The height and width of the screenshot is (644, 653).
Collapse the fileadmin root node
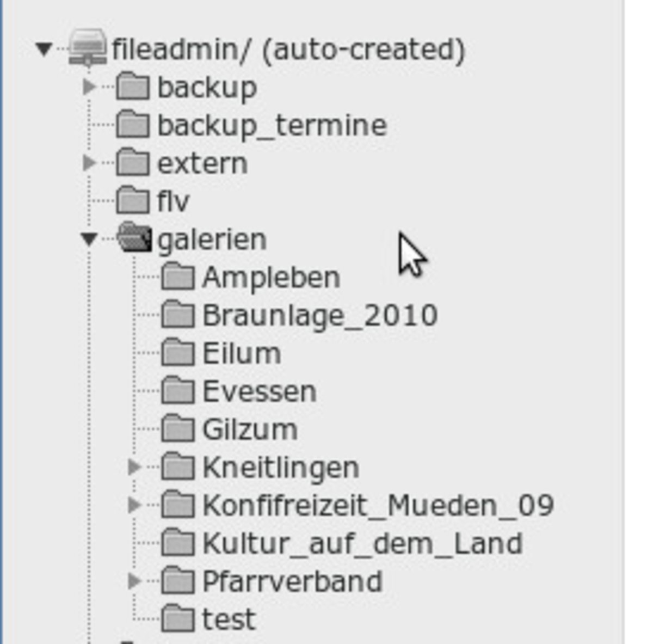click(x=44, y=50)
